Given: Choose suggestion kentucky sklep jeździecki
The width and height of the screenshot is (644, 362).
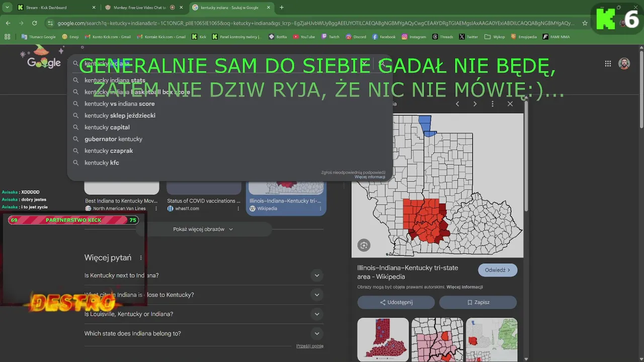Looking at the screenshot, I should (x=230, y=115).
